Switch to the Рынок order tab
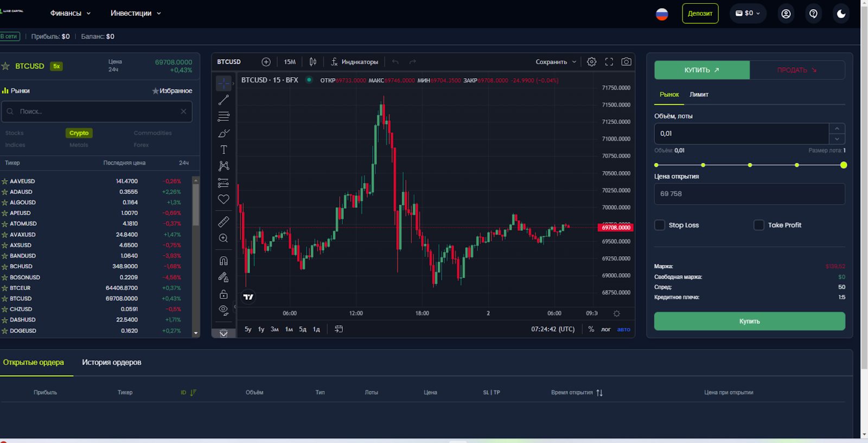The height and width of the screenshot is (443, 868). [x=669, y=94]
